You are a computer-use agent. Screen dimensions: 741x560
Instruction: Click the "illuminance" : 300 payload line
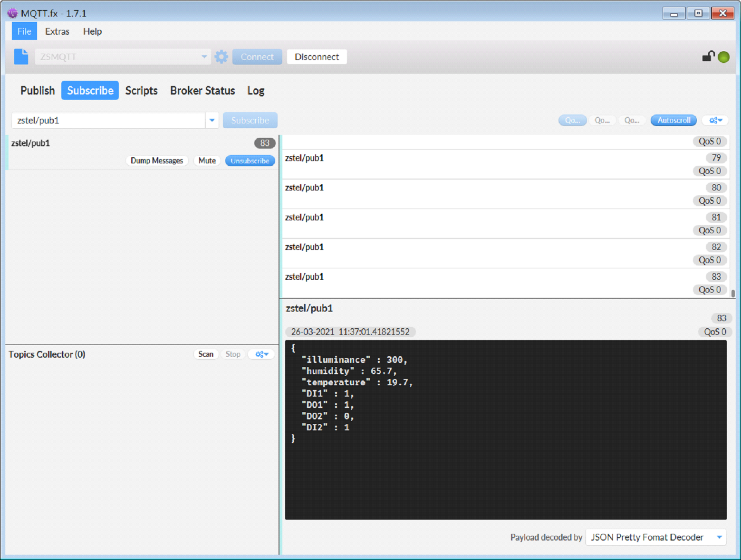pyautogui.click(x=354, y=360)
